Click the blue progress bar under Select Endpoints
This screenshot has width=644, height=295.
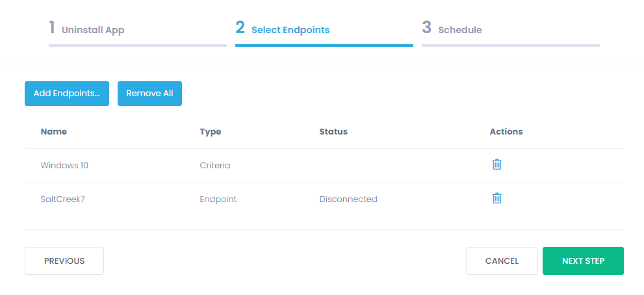point(324,45)
